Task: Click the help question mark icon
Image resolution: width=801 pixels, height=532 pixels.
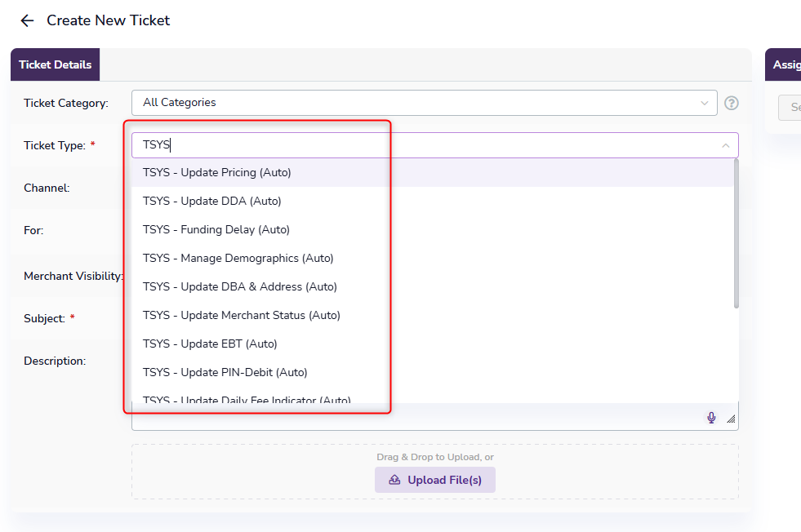Action: pyautogui.click(x=732, y=103)
